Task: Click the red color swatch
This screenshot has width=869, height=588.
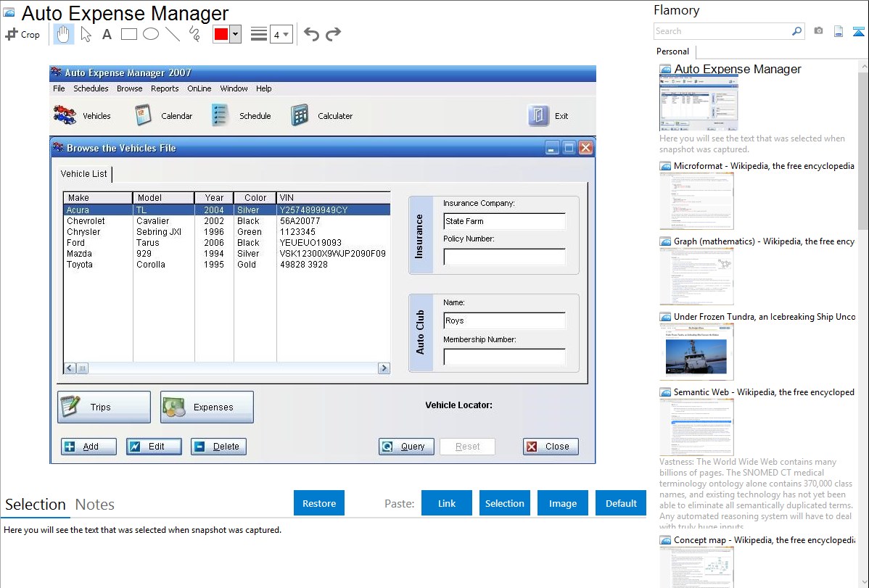Action: [x=221, y=34]
